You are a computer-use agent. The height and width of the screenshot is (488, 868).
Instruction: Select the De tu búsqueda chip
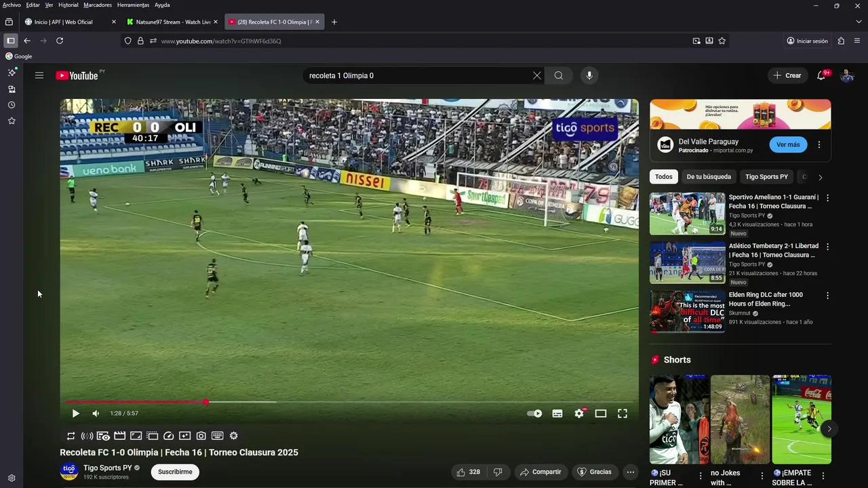[709, 177]
